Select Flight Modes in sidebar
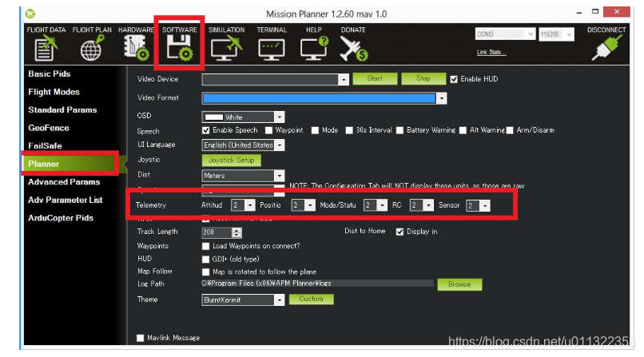Screen dimensions: 644x357 click(54, 92)
